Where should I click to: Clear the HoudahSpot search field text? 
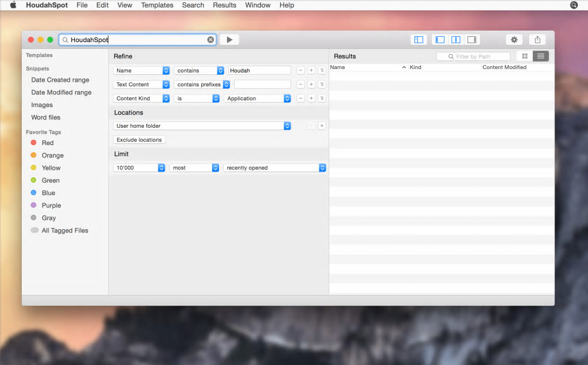click(x=211, y=40)
